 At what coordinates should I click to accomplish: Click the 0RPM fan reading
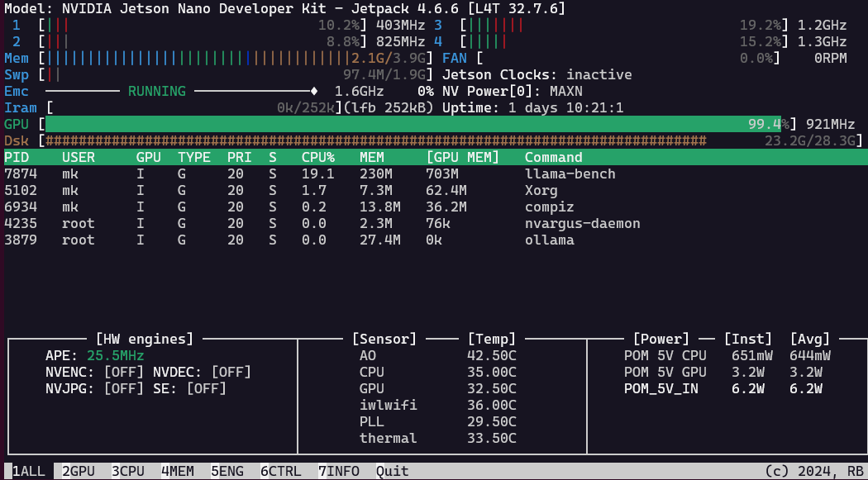pos(830,58)
